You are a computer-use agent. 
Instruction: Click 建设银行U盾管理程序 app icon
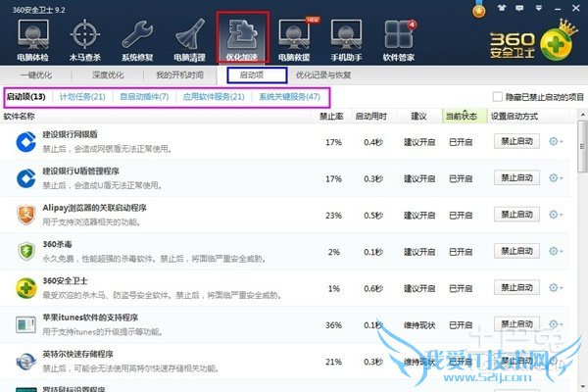pyautogui.click(x=26, y=178)
